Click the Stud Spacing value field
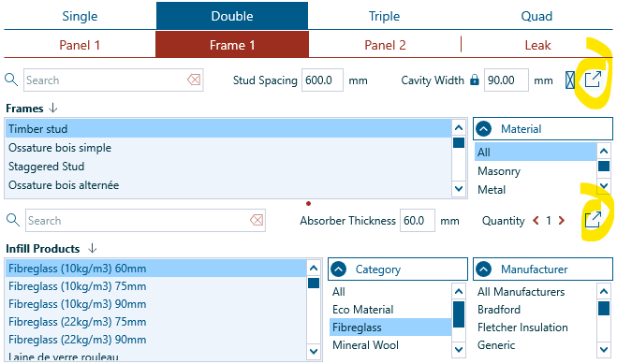 322,80
